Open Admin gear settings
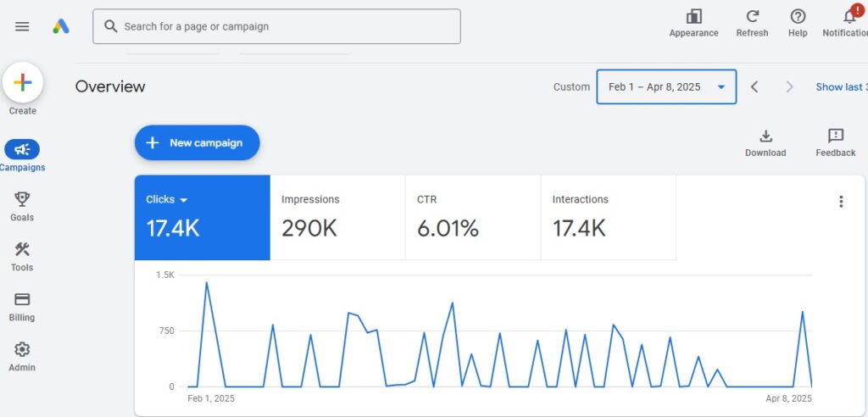Image resolution: width=868 pixels, height=417 pixels. coord(22,349)
